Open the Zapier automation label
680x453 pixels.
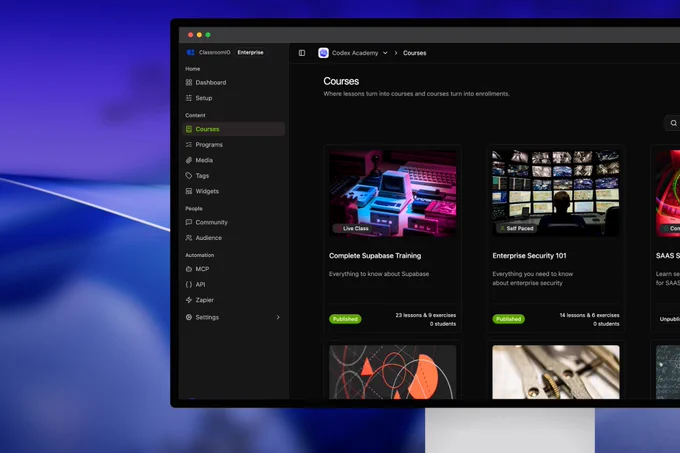tap(205, 300)
